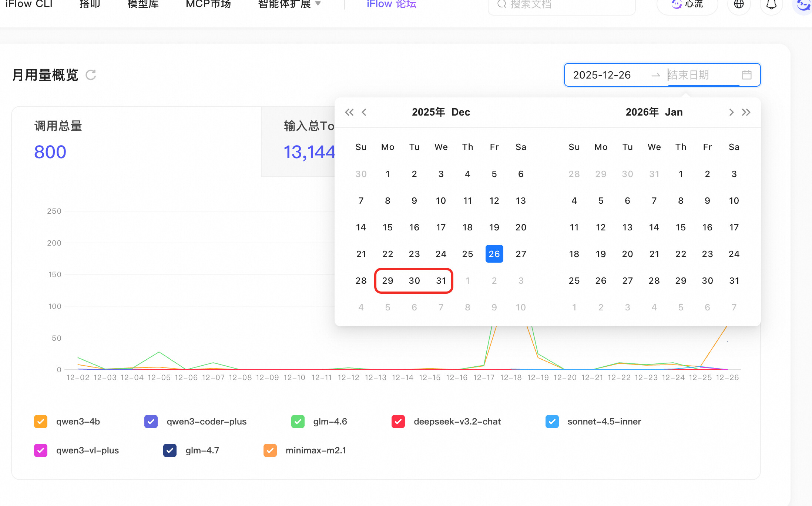The height and width of the screenshot is (506, 812).
Task: Select December 31 as end date
Action: (441, 281)
